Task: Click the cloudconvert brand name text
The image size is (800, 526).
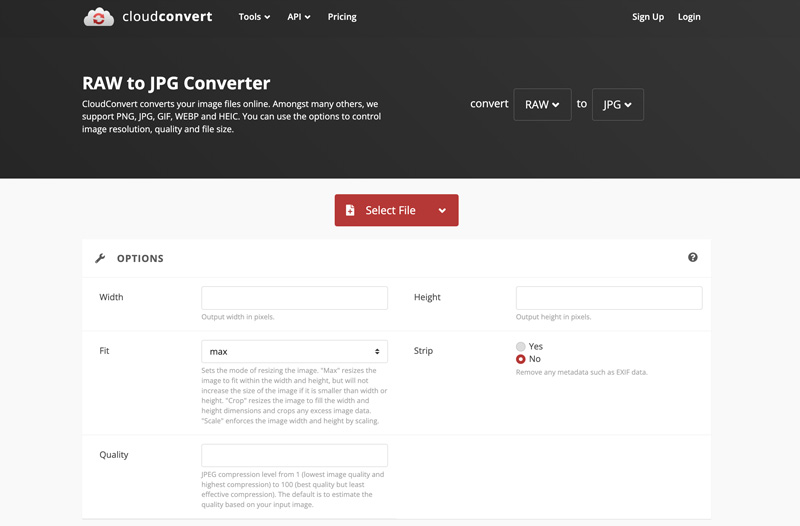Action: tap(167, 17)
